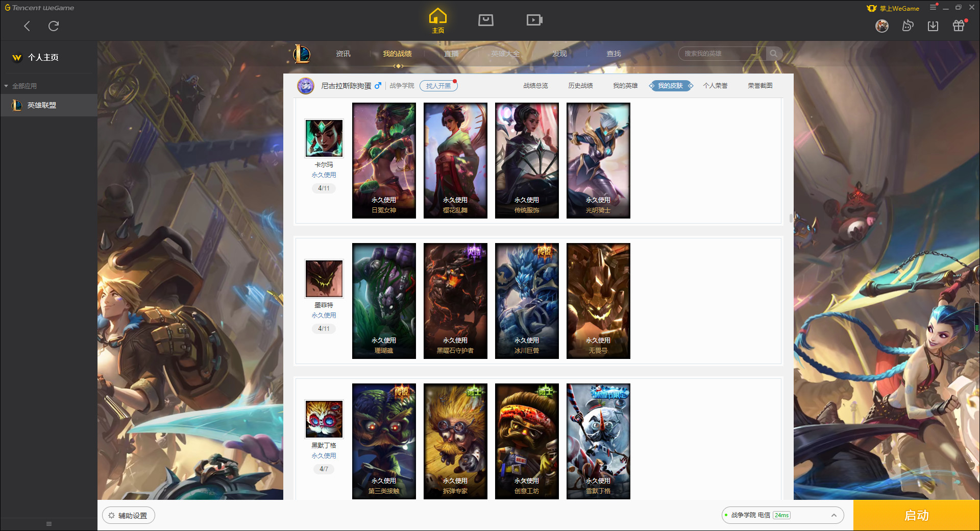Focus the 搜索我的英雄 search field
The image size is (980, 531).
coord(722,54)
